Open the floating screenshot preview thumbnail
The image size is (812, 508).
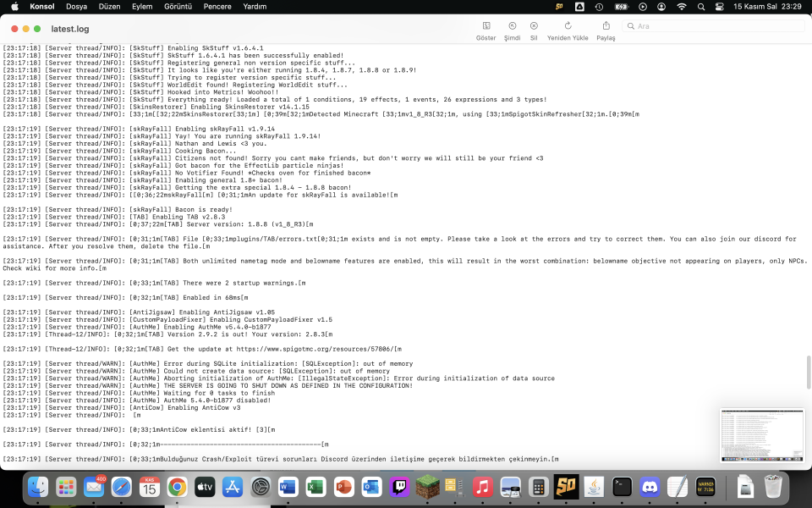pos(762,435)
